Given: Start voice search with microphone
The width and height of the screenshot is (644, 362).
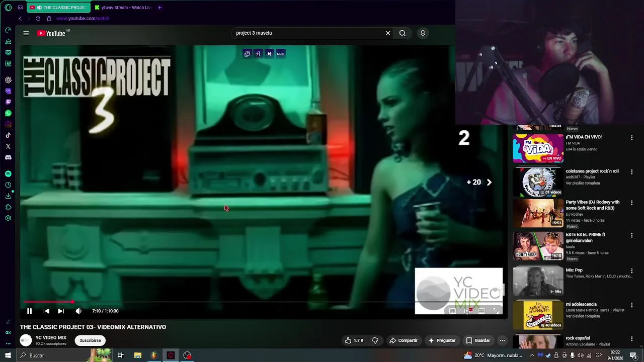Looking at the screenshot, I should pyautogui.click(x=423, y=33).
